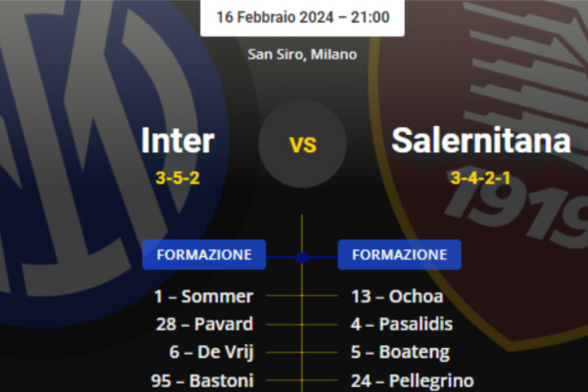Select player 4 – Pasalidis
The width and height of the screenshot is (588, 392).
(x=402, y=324)
